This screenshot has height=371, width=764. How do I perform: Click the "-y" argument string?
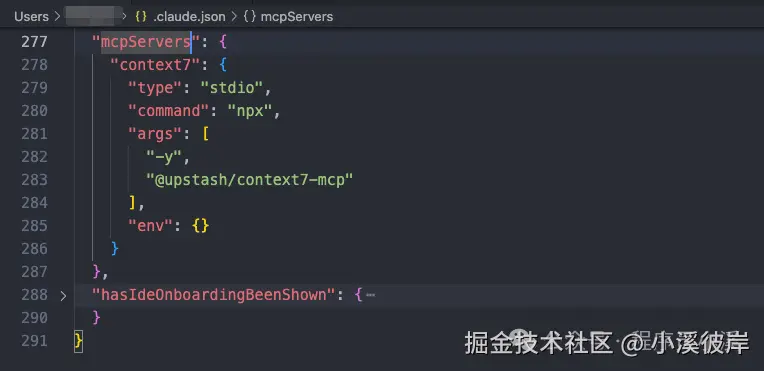(164, 156)
